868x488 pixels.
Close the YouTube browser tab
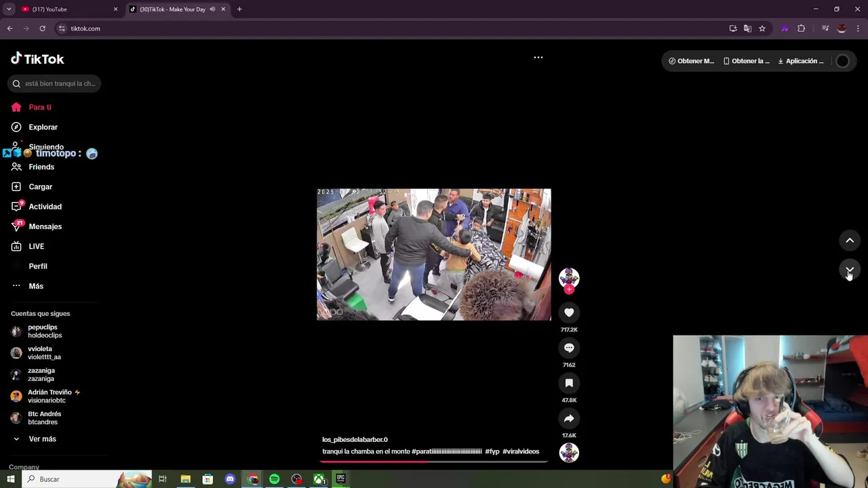115,9
